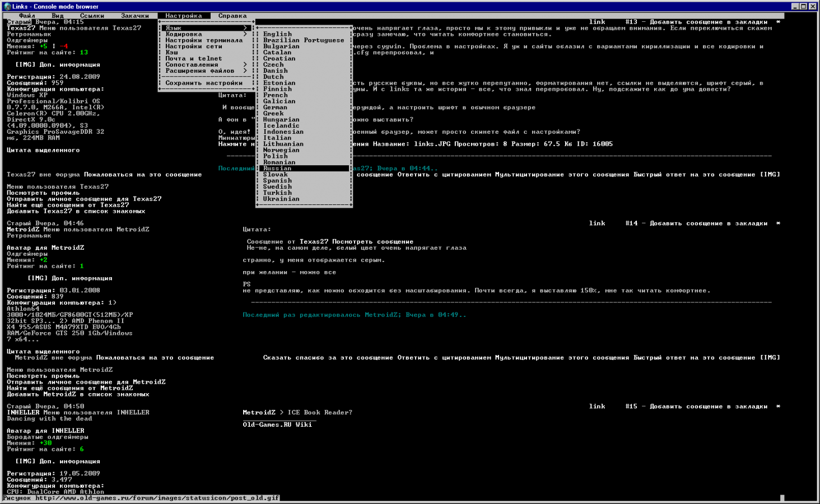This screenshot has height=504, width=820.
Task: Select Ukrainian from the language list
Action: point(281,199)
